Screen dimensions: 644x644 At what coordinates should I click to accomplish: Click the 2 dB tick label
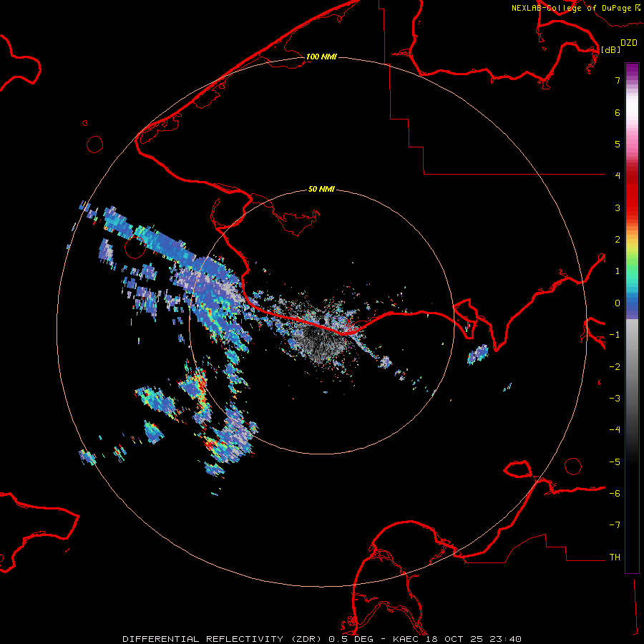pos(618,240)
